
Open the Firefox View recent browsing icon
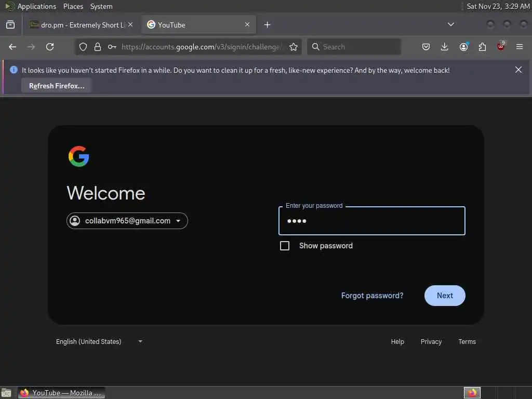click(10, 25)
